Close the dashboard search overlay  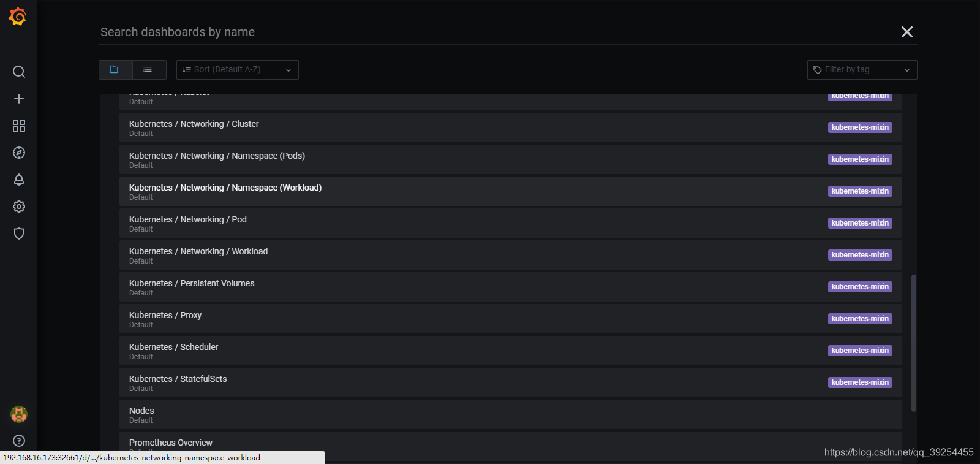click(907, 32)
